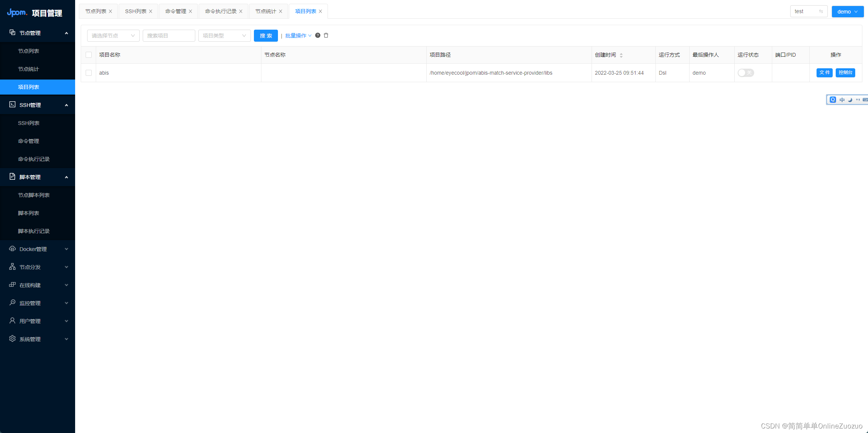Select the 节点分发 sidebar icon
Screen dimensions: 868x433
pyautogui.click(x=12, y=267)
